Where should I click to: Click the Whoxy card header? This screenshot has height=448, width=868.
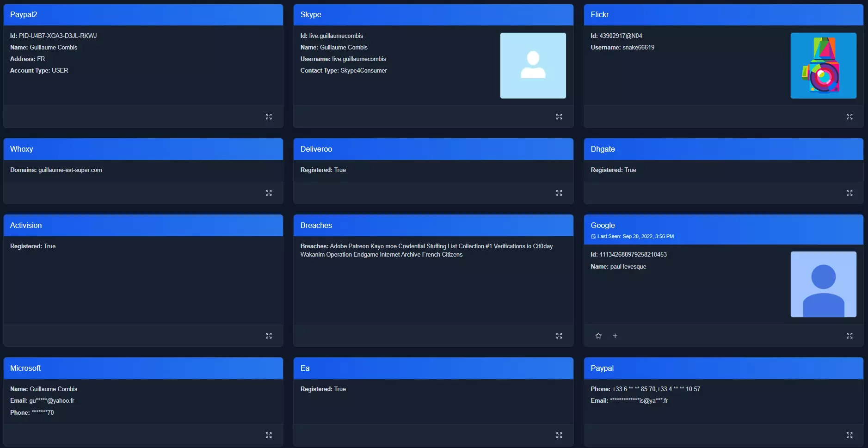coord(143,149)
